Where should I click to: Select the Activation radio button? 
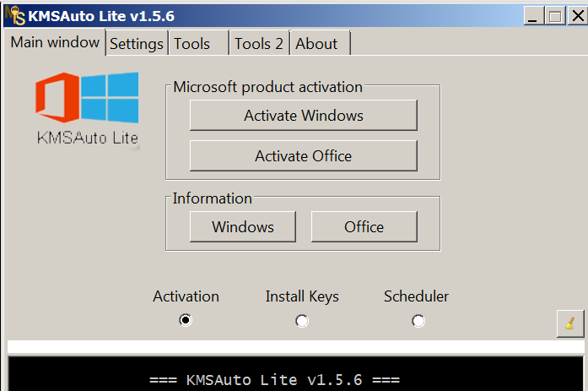(x=186, y=321)
